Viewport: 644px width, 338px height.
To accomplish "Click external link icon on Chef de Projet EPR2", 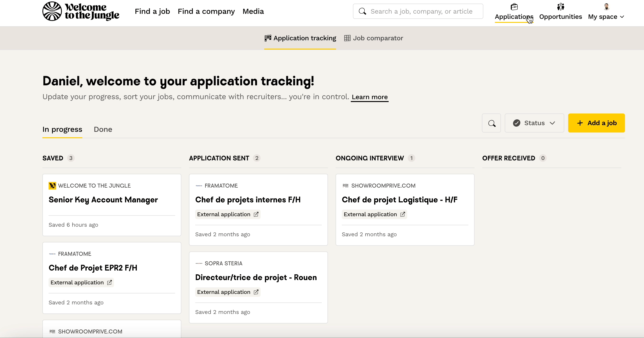I will click(x=109, y=282).
